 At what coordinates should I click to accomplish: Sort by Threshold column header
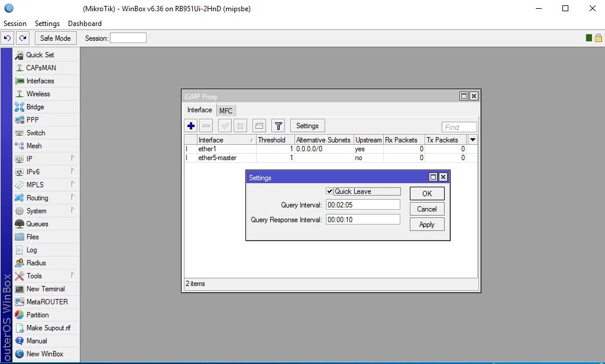click(276, 139)
